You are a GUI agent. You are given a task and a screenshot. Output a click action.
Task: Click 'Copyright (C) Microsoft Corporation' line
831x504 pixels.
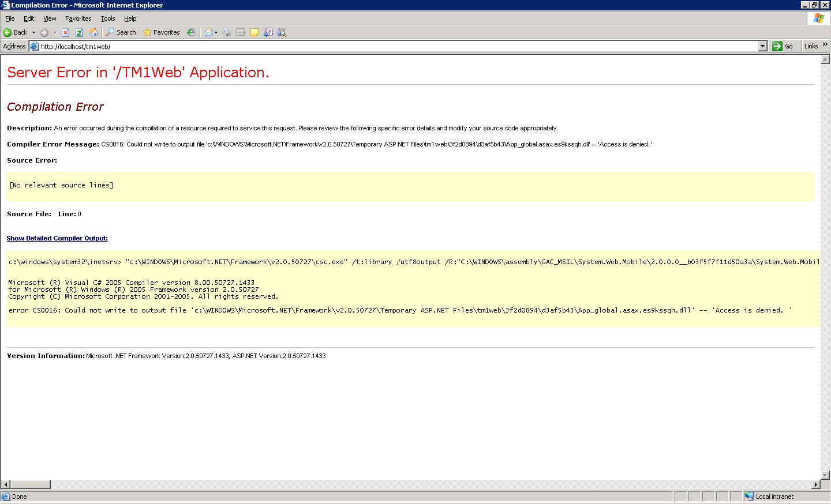coord(143,296)
